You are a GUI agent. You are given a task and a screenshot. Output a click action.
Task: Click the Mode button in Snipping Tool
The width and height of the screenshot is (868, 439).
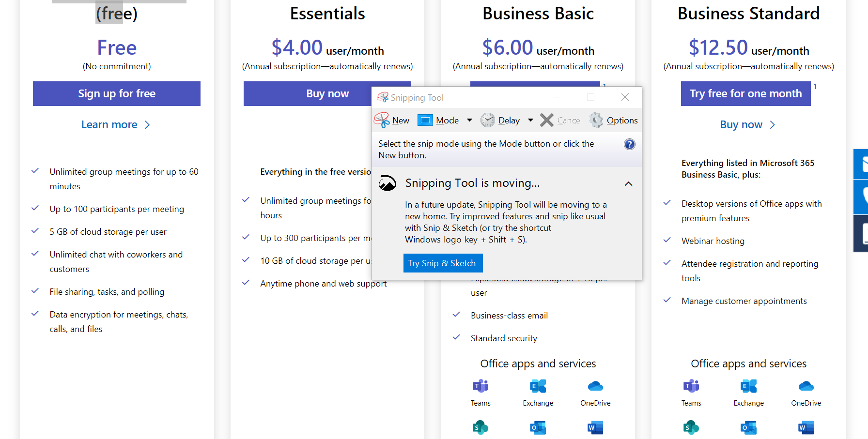pos(438,120)
